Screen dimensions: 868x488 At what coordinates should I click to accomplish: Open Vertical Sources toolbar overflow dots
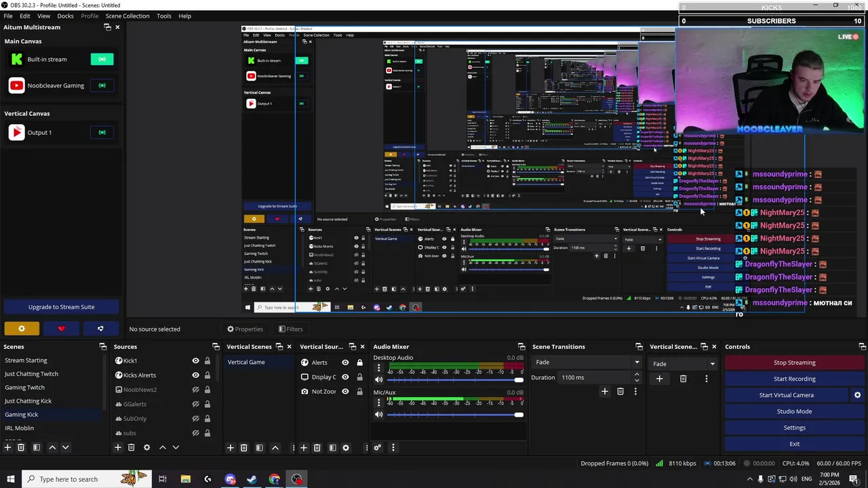click(366, 447)
